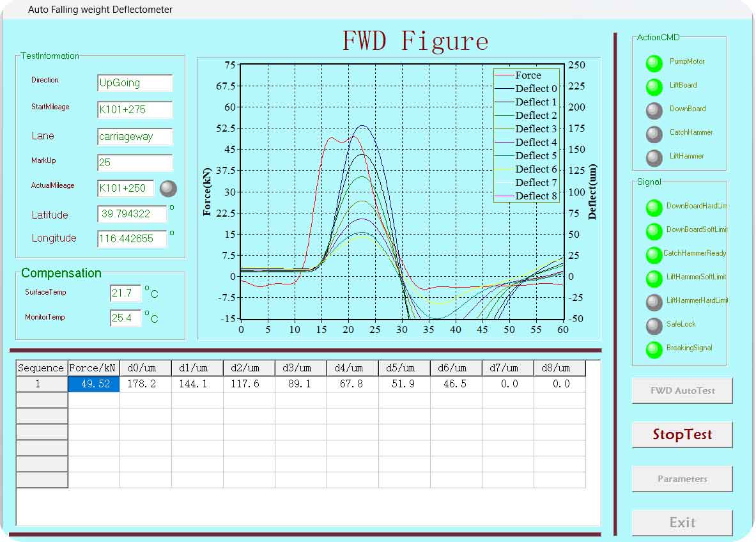Select the Force/kN cell 49.52
This screenshot has width=756, height=542.
click(x=93, y=384)
